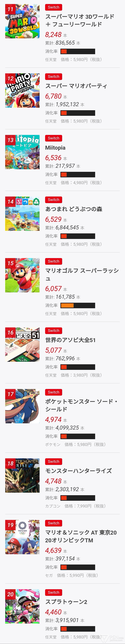Open the Miitopia cover thumbnail

coord(22,152)
